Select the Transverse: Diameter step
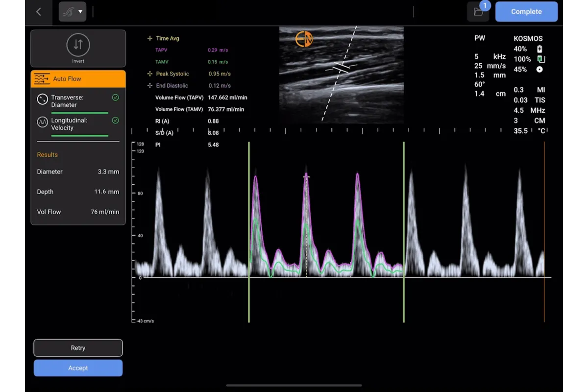Screen dimensions: 588x392 78,101
